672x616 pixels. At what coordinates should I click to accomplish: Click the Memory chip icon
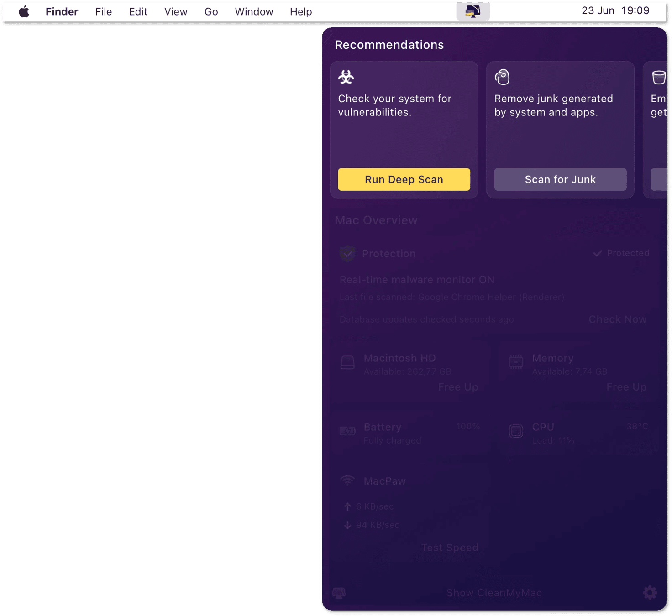(516, 362)
